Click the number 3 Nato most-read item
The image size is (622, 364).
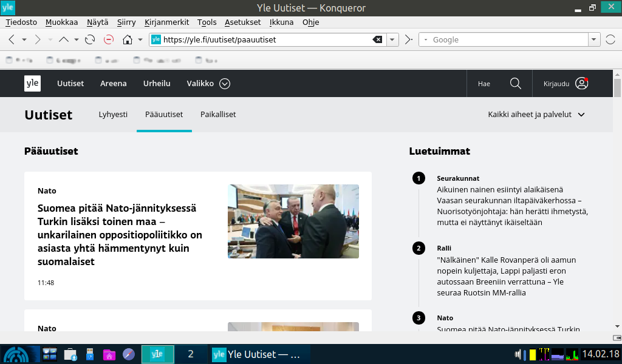(x=508, y=323)
